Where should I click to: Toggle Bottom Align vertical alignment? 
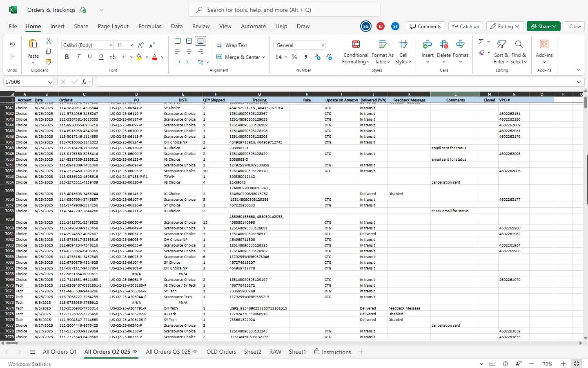200,41
